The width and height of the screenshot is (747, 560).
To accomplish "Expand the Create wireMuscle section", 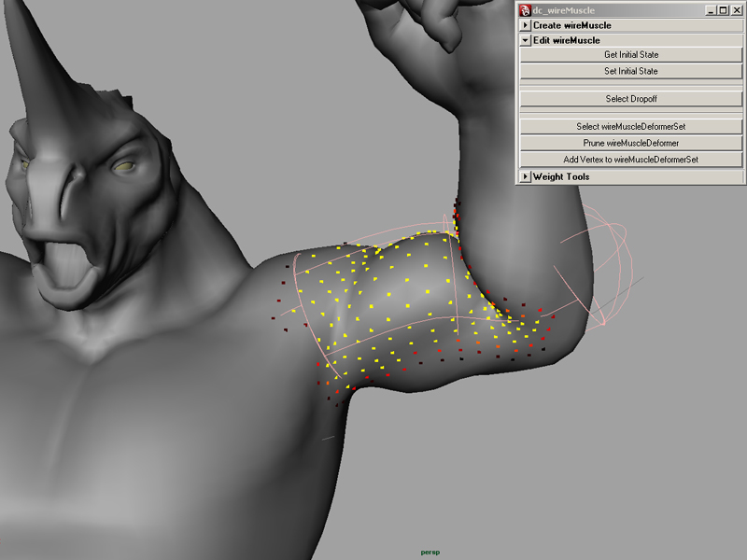I will pyautogui.click(x=525, y=25).
